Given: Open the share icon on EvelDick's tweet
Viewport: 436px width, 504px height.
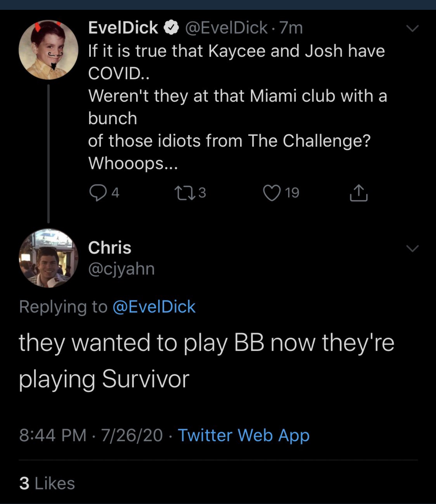Looking at the screenshot, I should tap(358, 193).
